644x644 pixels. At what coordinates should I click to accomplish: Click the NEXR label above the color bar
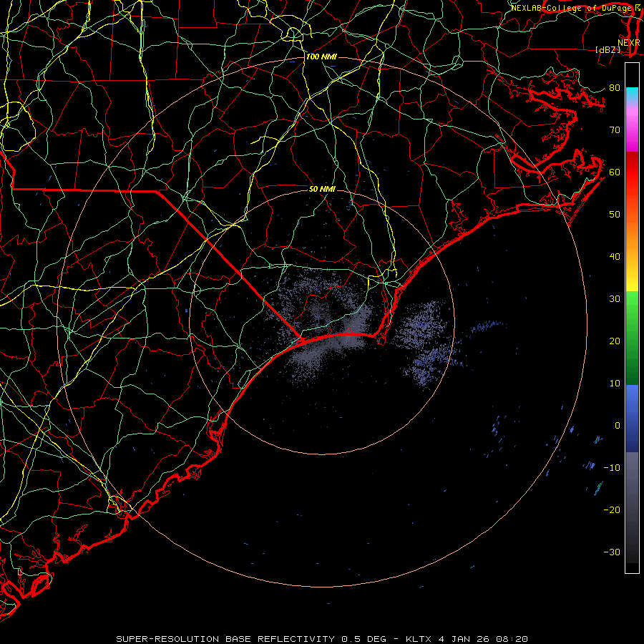click(628, 42)
